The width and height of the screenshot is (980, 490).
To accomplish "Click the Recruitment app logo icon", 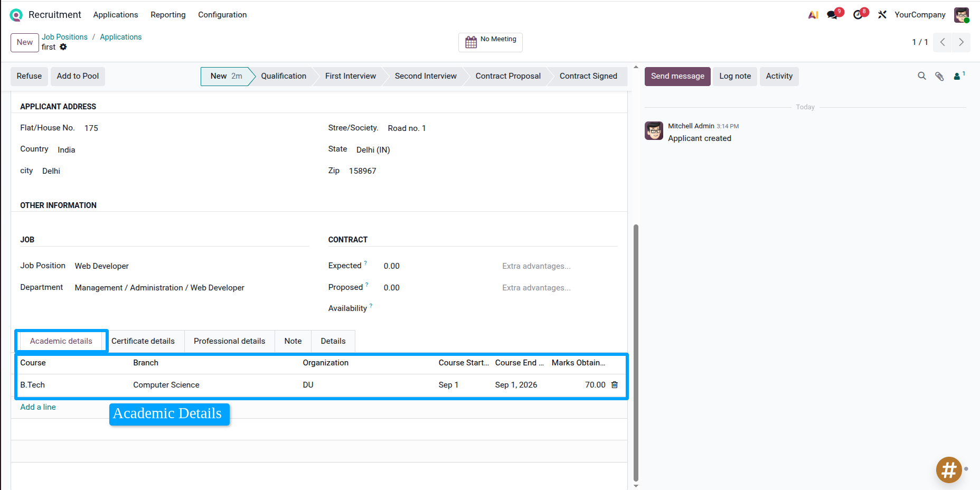I will click(16, 15).
